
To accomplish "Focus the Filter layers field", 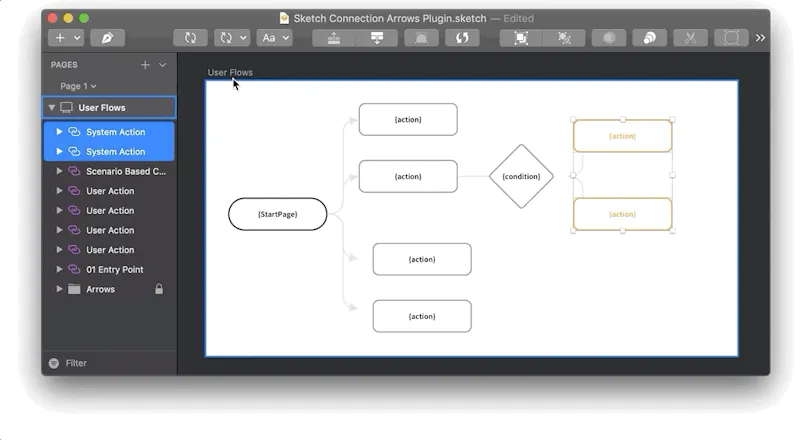I will point(109,363).
